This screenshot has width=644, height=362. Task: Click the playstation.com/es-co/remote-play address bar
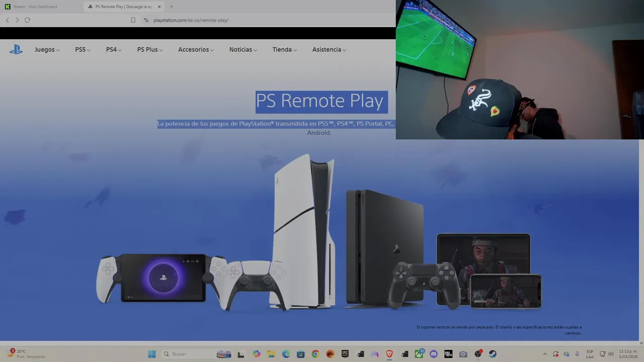pos(191,20)
